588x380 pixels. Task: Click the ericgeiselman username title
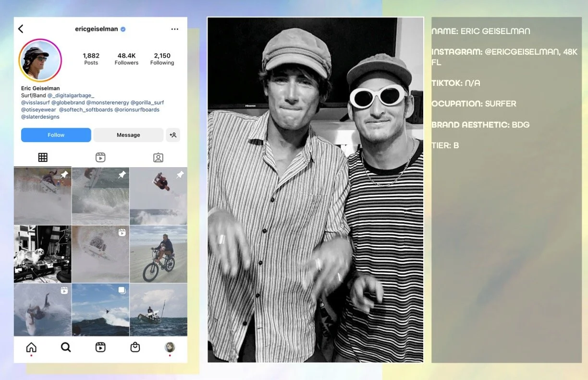[97, 29]
